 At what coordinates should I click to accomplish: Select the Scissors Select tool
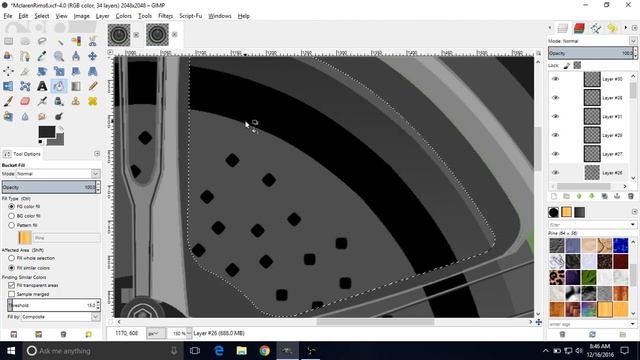[93, 41]
